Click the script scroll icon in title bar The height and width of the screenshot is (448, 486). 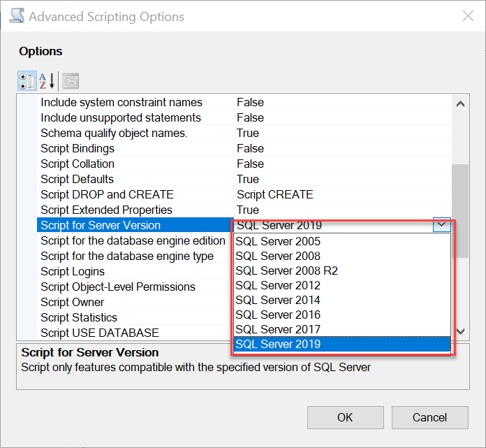click(17, 16)
